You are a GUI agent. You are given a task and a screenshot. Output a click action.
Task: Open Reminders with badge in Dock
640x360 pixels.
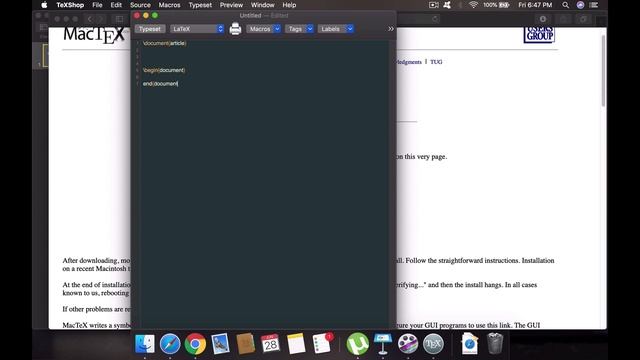pos(322,343)
